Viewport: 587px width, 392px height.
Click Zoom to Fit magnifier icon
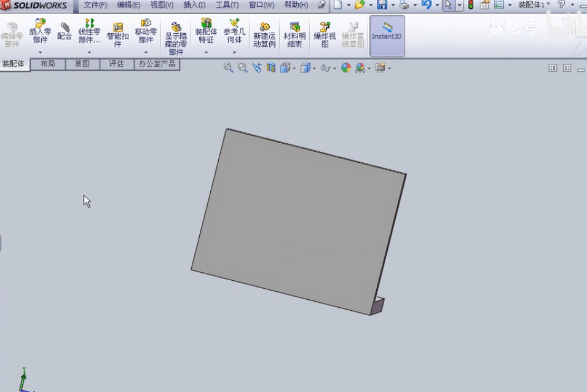coord(228,68)
